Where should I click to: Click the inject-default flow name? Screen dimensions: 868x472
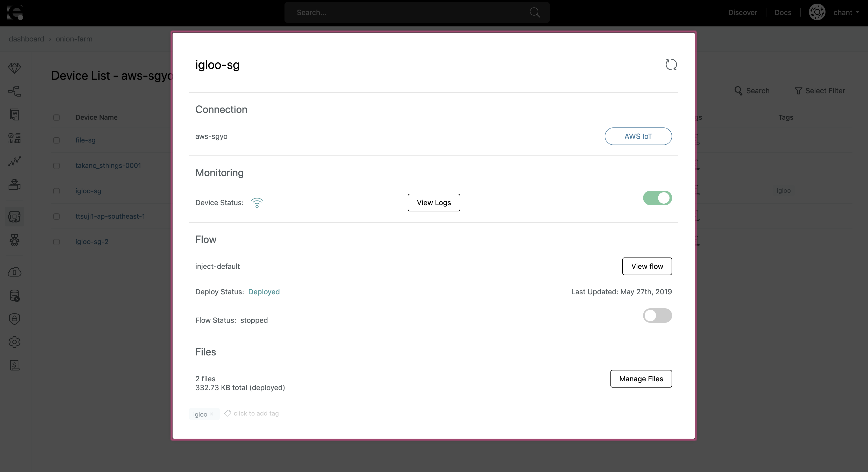click(x=217, y=266)
